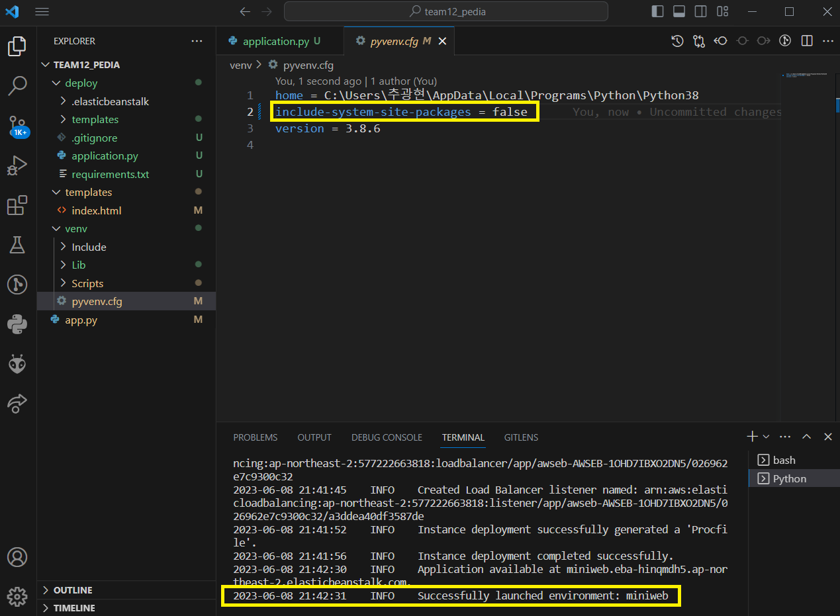This screenshot has width=840, height=616.
Task: Open Explorer Views and More Actions ellipsis
Action: [197, 41]
